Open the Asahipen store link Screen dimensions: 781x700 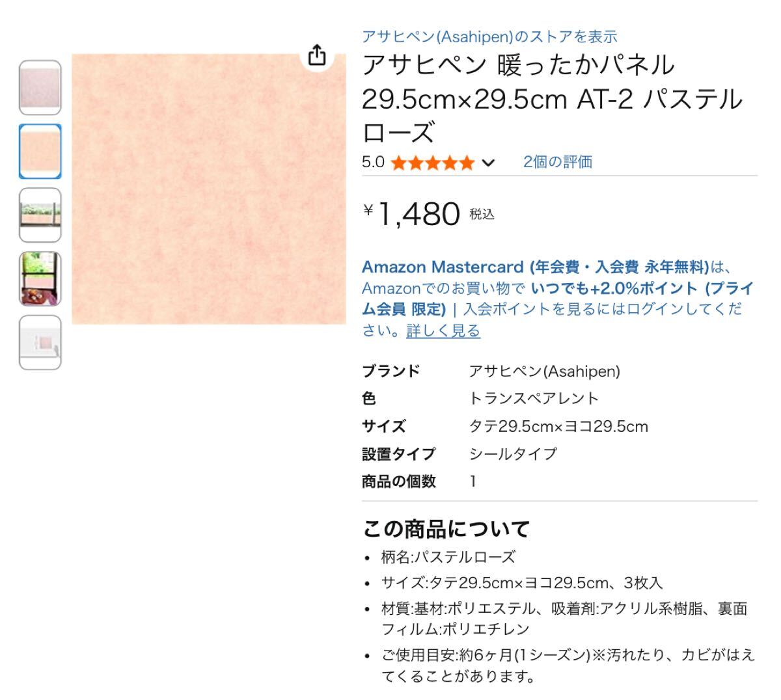(489, 36)
